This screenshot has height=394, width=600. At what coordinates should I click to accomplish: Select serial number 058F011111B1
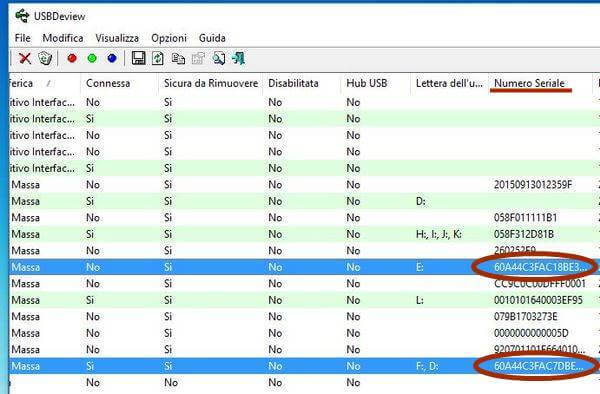coord(525,218)
